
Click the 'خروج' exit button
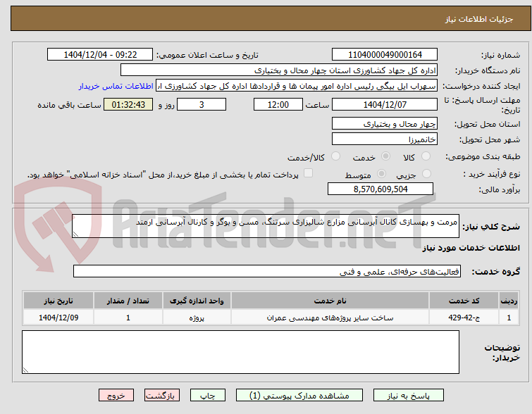pyautogui.click(x=116, y=396)
